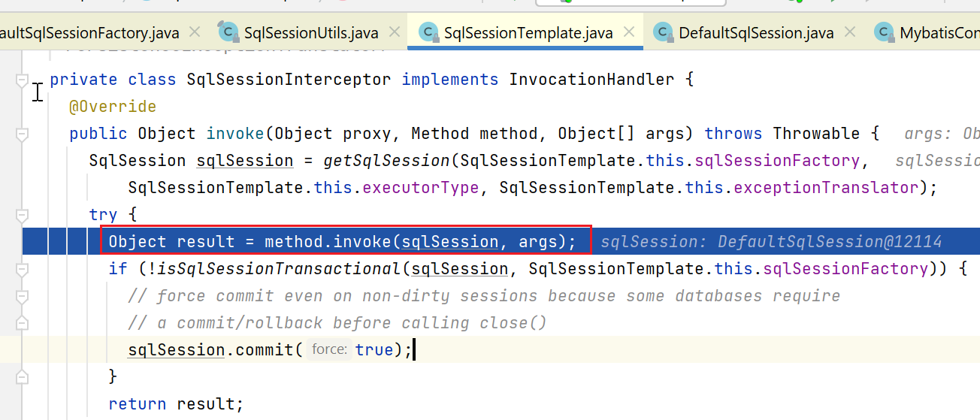The height and width of the screenshot is (420, 980).
Task: Close the DefaultSqlSessionFactory.java tab
Action: (195, 32)
